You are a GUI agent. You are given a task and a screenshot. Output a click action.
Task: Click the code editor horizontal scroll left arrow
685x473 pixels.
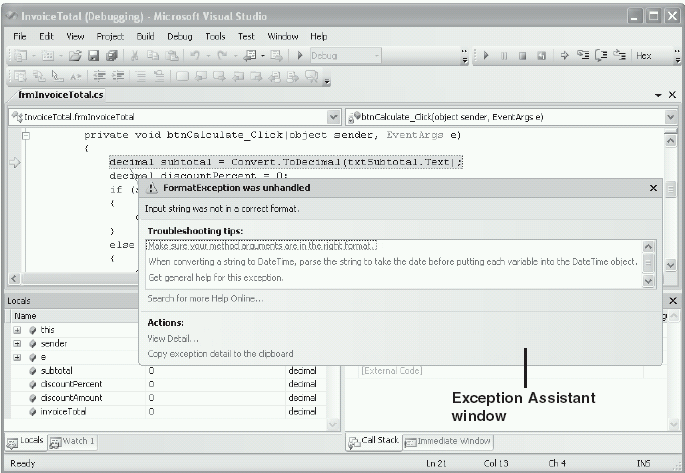tap(14, 278)
